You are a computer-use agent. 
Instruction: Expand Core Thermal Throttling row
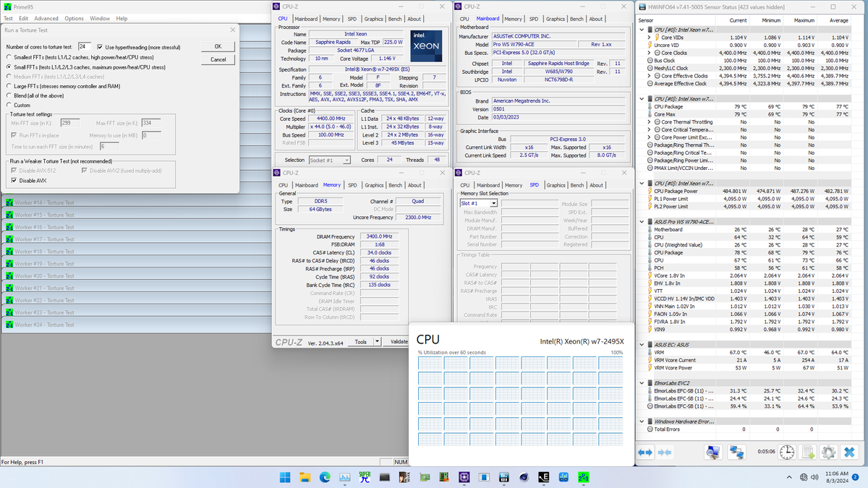tap(648, 122)
